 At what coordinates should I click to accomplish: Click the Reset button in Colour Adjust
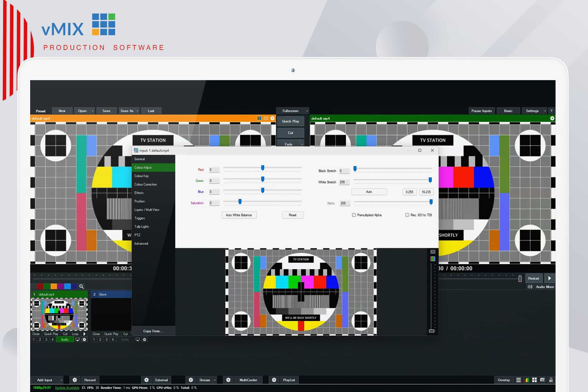292,215
